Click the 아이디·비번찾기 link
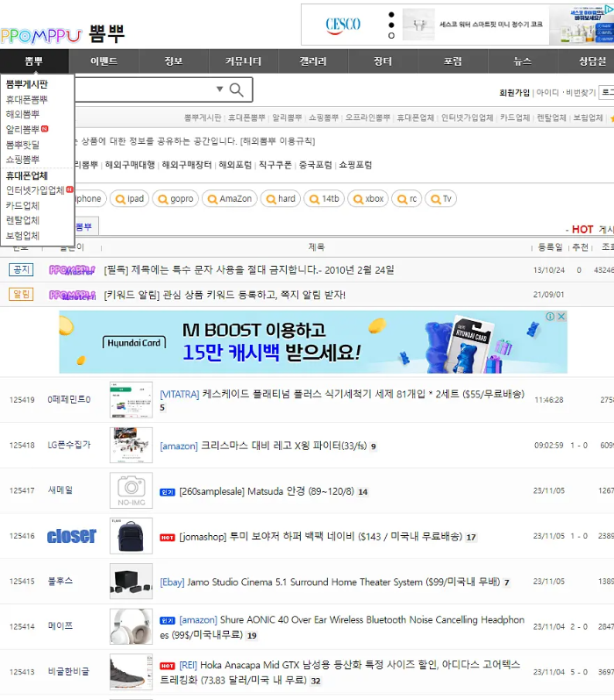The height and width of the screenshot is (700, 614). click(566, 92)
